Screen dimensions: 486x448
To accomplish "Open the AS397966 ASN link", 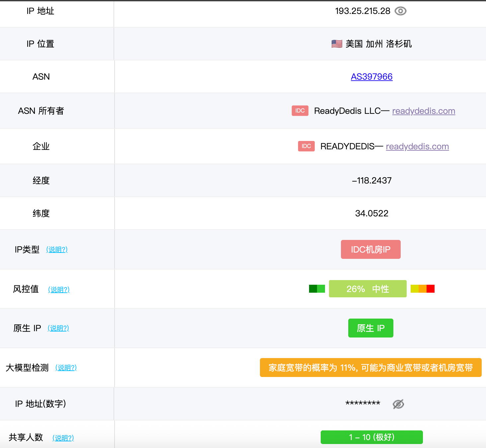I will point(371,77).
